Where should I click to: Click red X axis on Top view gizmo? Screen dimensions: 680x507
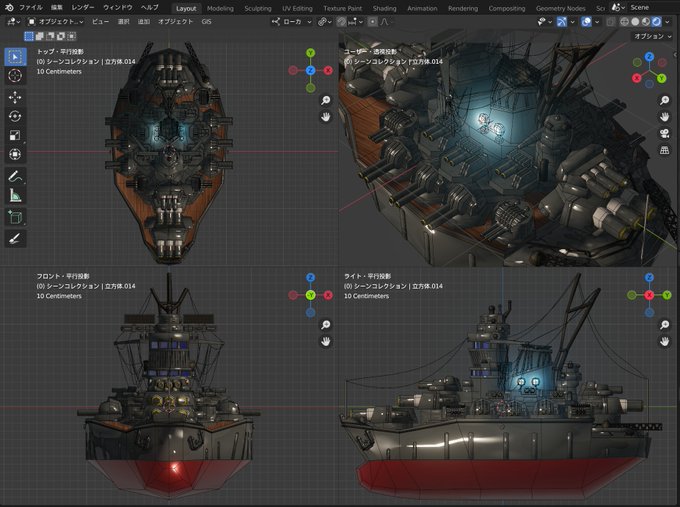[x=328, y=70]
